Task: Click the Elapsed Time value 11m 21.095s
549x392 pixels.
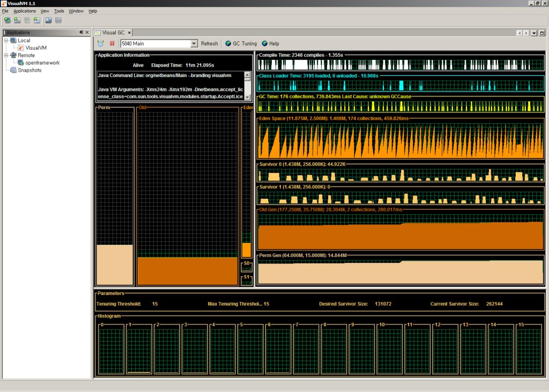Action: pos(199,65)
